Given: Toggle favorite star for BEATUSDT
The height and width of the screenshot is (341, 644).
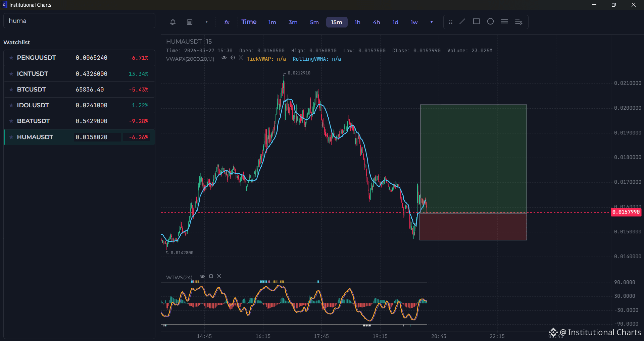Looking at the screenshot, I should 11,121.
